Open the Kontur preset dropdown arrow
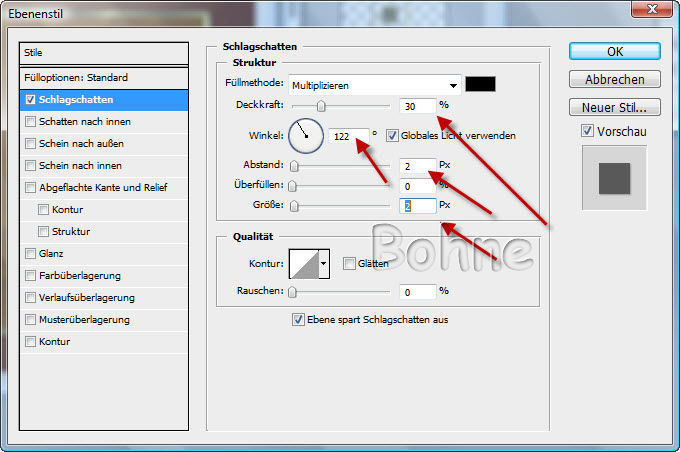680x452 pixels. (323, 264)
